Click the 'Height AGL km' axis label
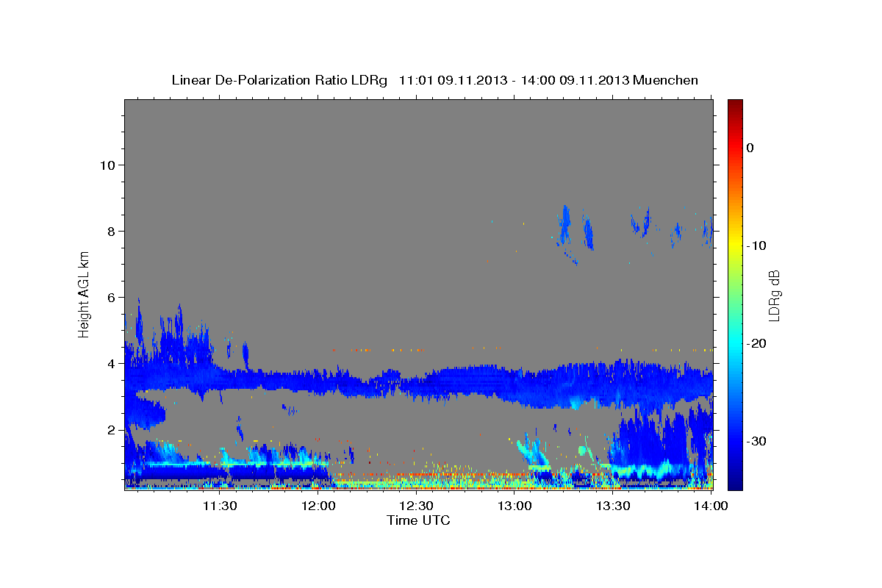Viewport: 882px width, 588px height. point(85,294)
